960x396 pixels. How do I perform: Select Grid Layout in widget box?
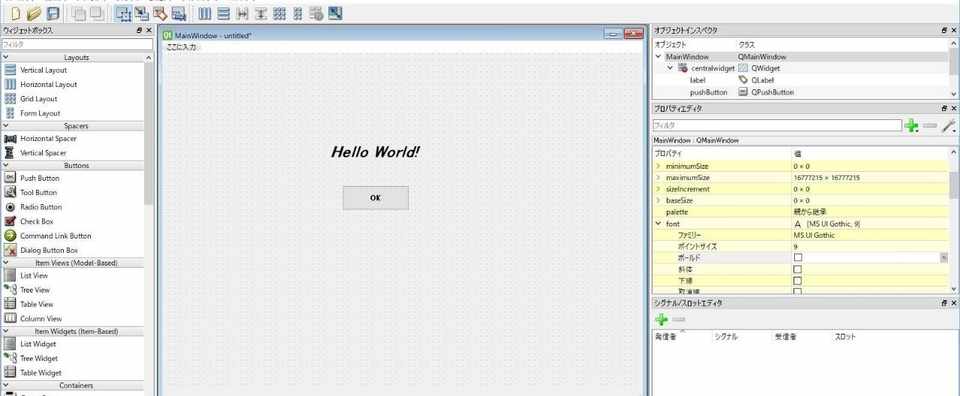38,99
